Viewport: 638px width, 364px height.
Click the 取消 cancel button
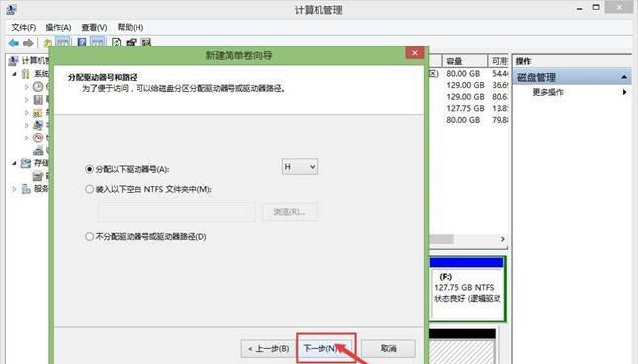[x=389, y=348]
